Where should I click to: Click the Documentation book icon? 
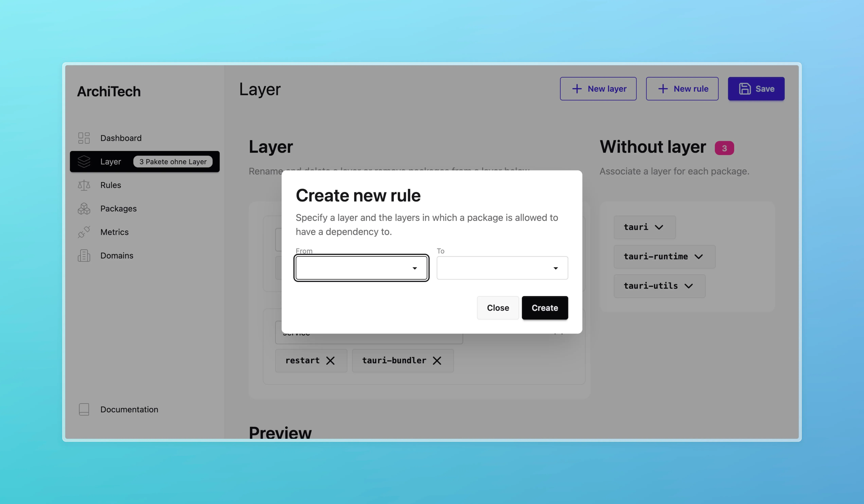click(x=84, y=409)
